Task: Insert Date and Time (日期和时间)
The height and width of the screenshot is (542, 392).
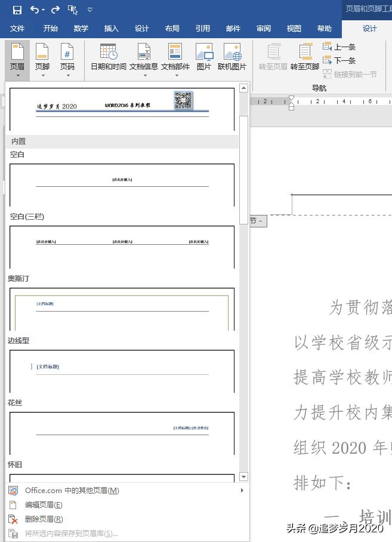Action: pos(108,57)
